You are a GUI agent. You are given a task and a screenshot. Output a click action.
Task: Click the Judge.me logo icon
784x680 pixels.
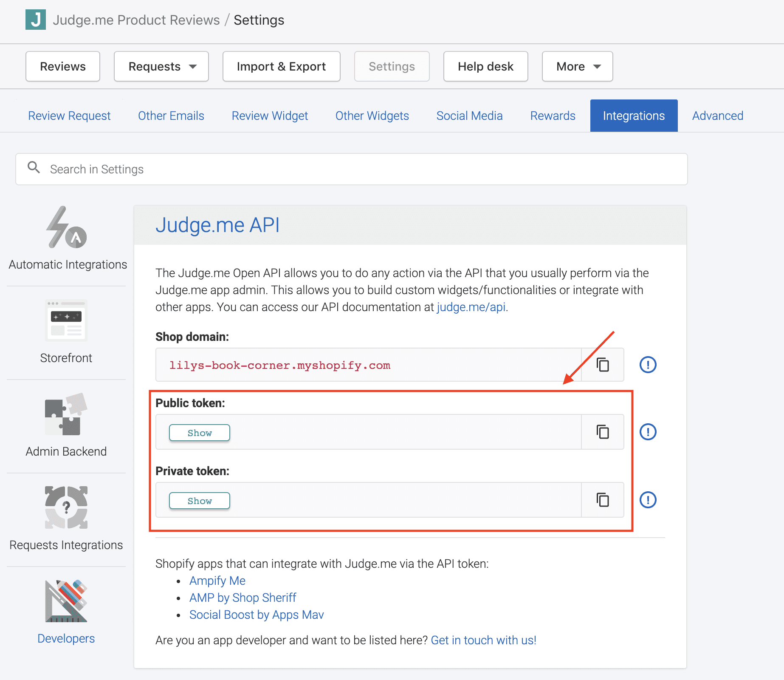pyautogui.click(x=36, y=20)
